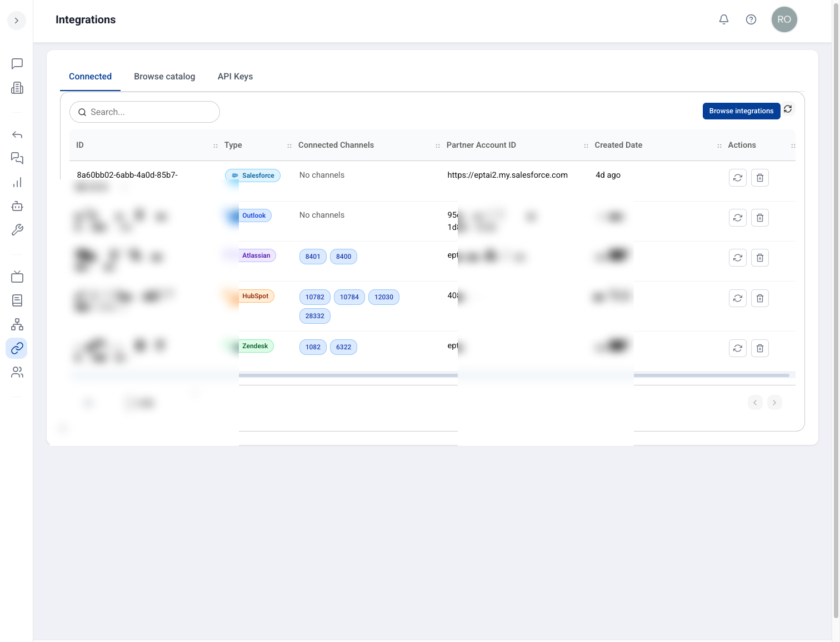Grab the column handle right of ID header

[x=216, y=146]
